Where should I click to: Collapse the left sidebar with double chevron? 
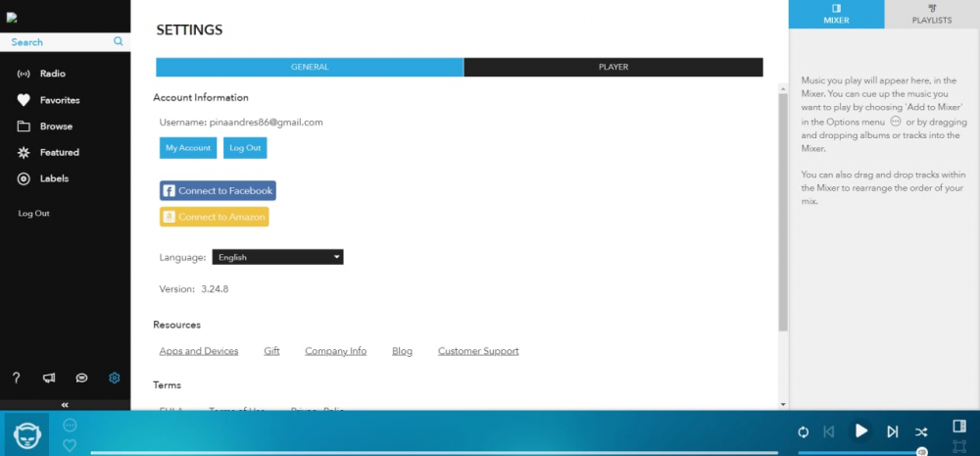point(65,404)
